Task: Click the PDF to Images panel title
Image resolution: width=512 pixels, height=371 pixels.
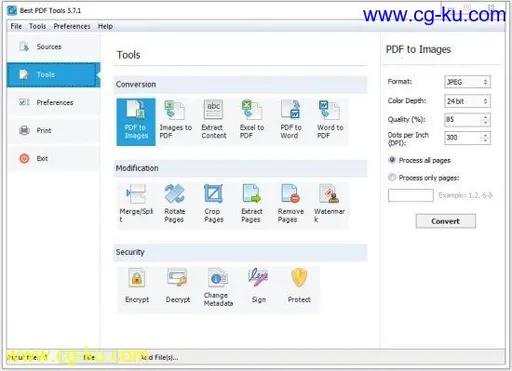Action: (x=418, y=50)
